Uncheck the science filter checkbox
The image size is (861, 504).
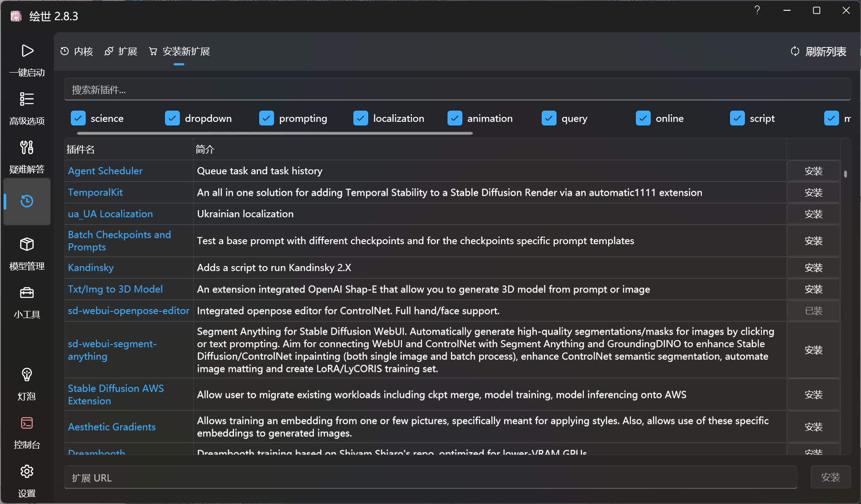point(78,118)
